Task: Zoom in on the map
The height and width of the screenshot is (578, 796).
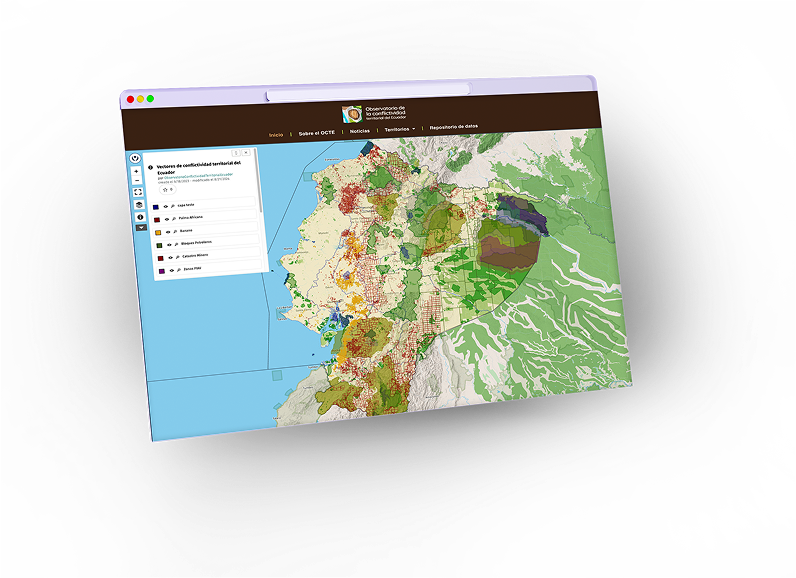Action: tap(137, 171)
